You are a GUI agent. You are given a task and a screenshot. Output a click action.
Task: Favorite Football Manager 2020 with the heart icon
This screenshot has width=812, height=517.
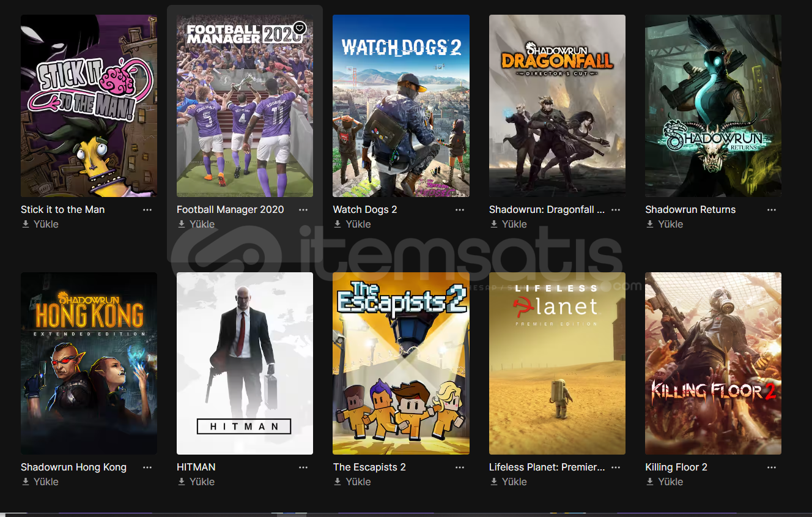299,28
